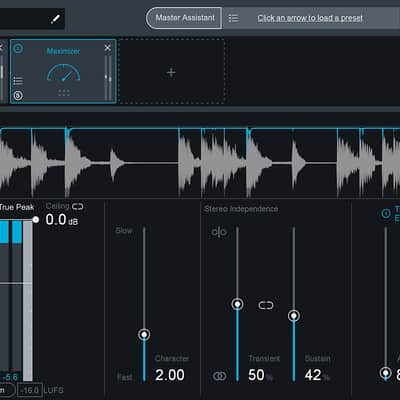The height and width of the screenshot is (400, 400).
Task: Adjust the rightmost amount slider handle
Action: point(386,373)
